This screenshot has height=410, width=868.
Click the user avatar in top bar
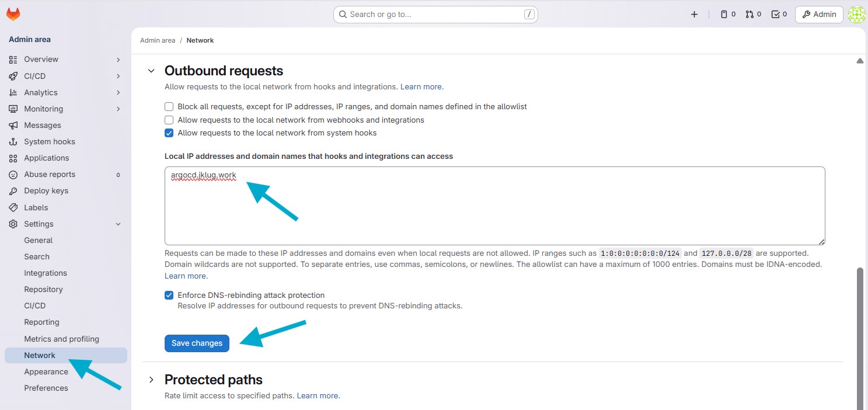[x=856, y=15]
